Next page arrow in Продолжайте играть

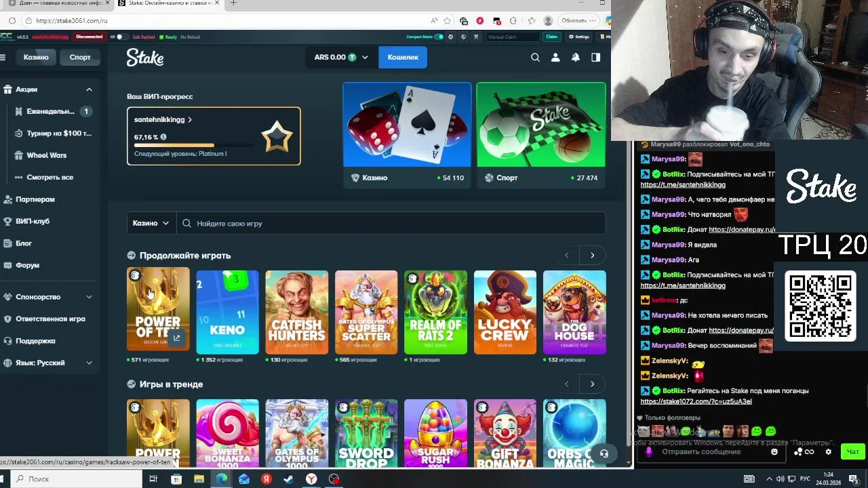tap(592, 256)
